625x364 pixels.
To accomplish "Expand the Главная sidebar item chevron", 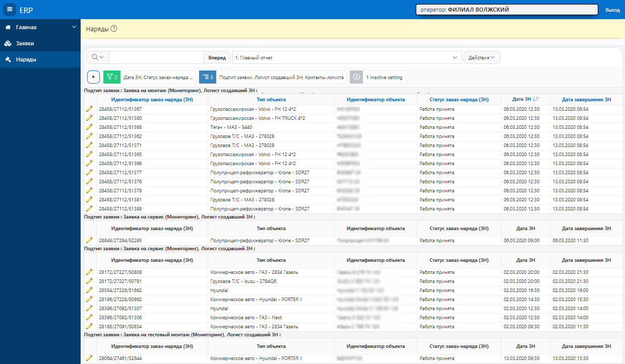I will [x=74, y=27].
